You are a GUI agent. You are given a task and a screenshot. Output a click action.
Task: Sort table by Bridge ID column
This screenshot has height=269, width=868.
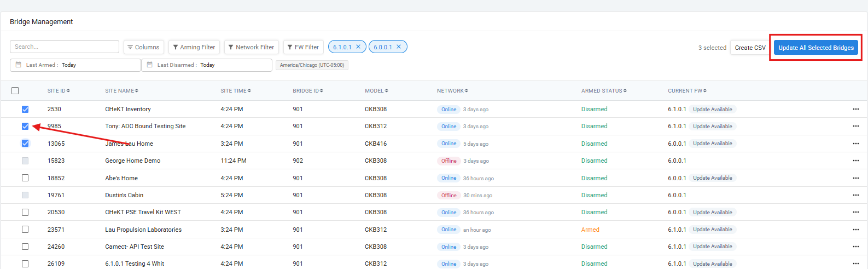coord(308,91)
